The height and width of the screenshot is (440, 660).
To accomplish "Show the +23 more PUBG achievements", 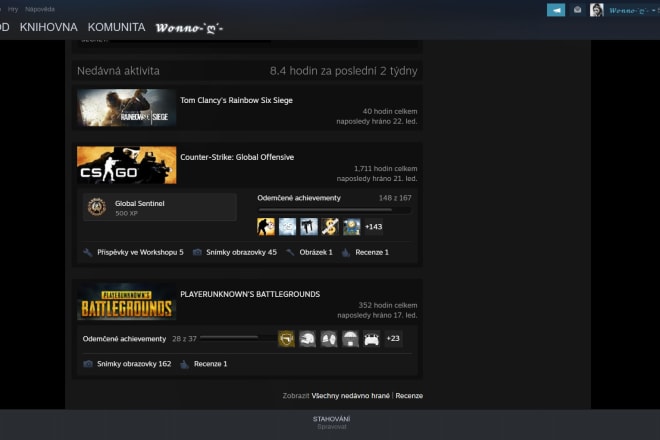I will click(393, 339).
